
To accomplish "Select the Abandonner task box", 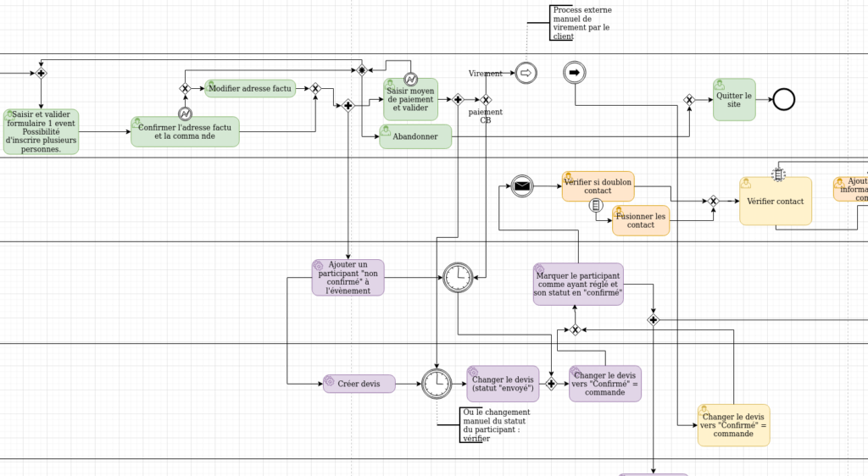I will 415,136.
